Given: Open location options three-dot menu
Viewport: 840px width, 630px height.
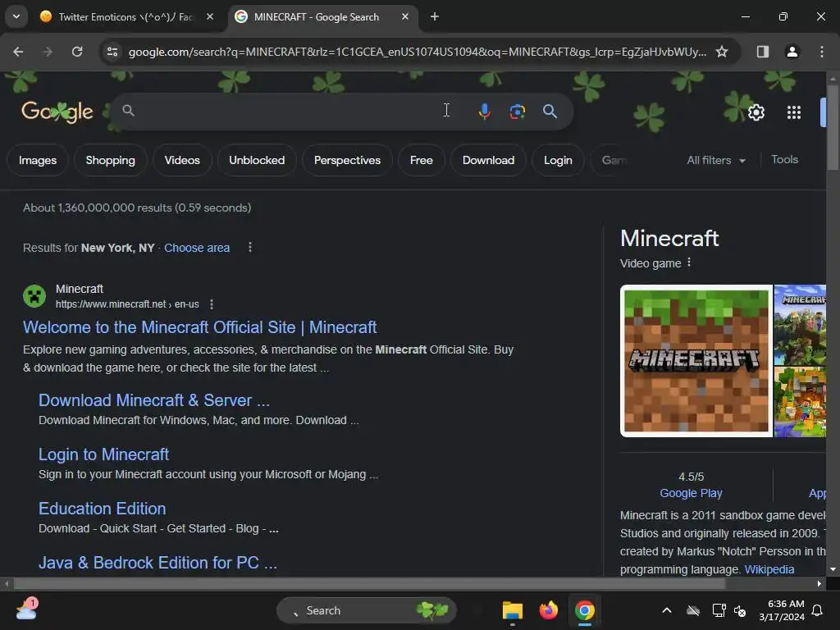Looking at the screenshot, I should click(249, 248).
